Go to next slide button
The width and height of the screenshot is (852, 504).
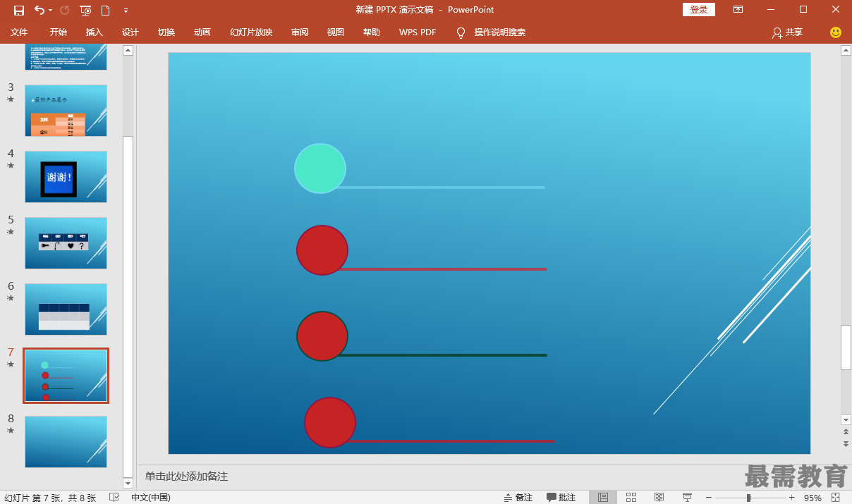click(846, 443)
